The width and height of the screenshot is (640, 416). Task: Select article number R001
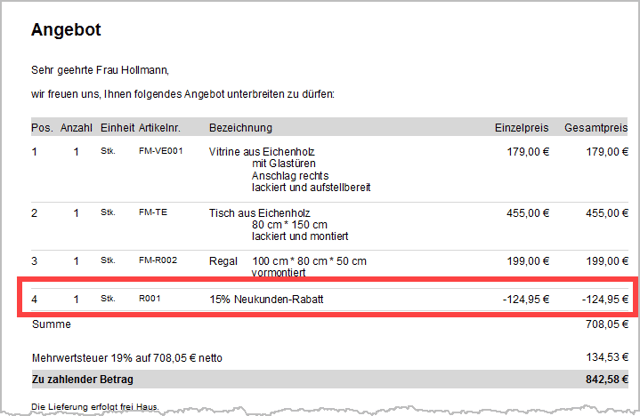click(x=149, y=299)
